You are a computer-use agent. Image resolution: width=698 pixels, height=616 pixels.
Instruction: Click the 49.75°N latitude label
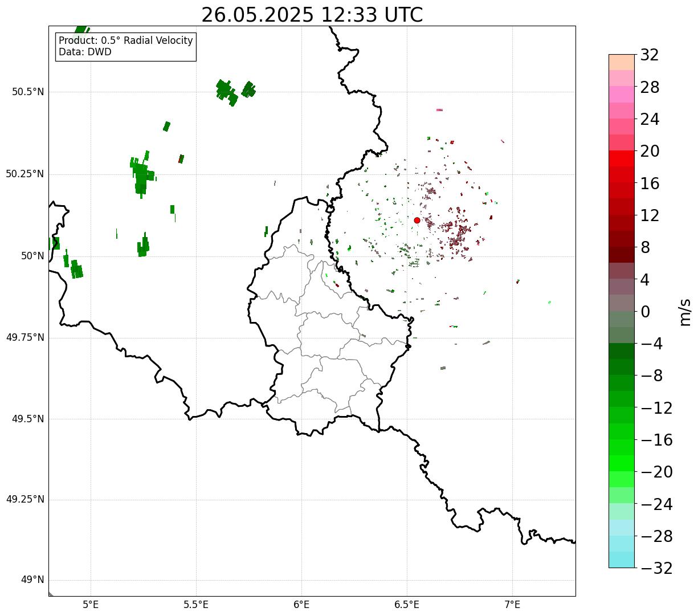pyautogui.click(x=25, y=337)
